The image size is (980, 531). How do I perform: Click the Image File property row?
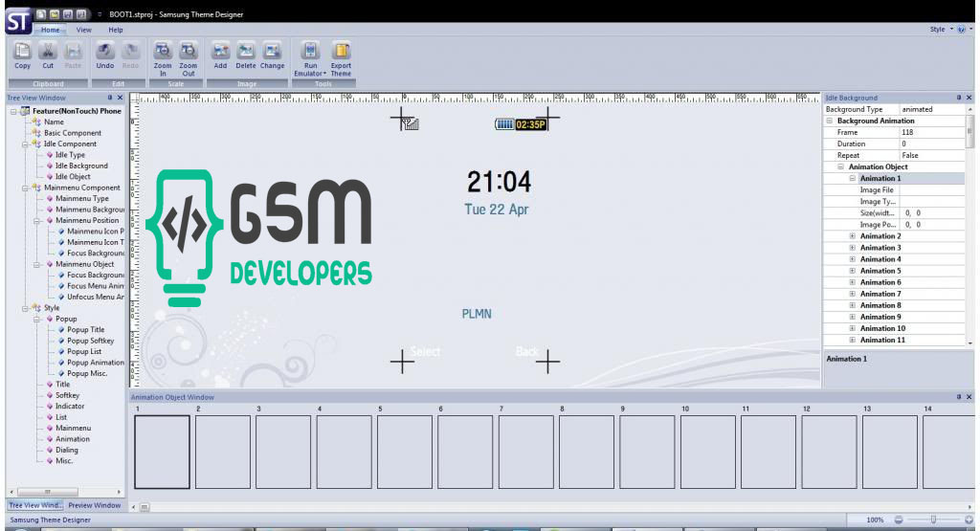[x=895, y=189]
